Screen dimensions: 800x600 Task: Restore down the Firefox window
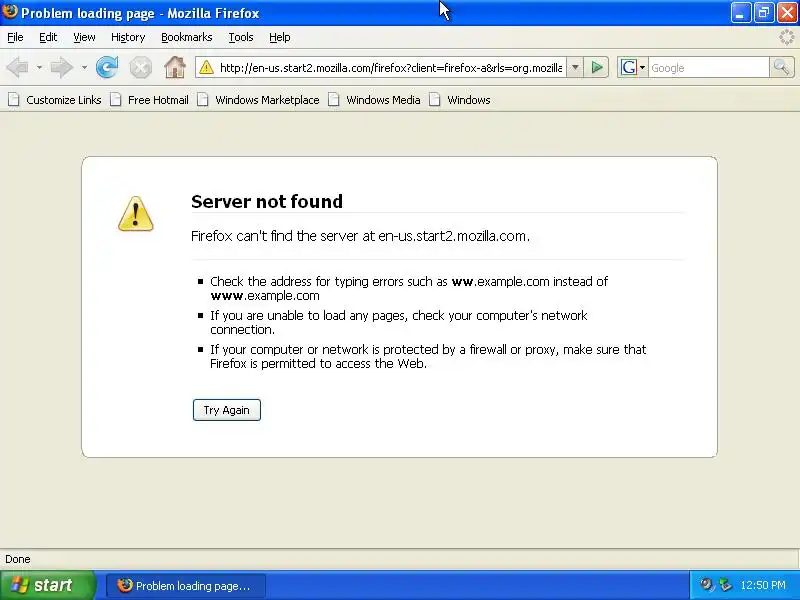(764, 12)
